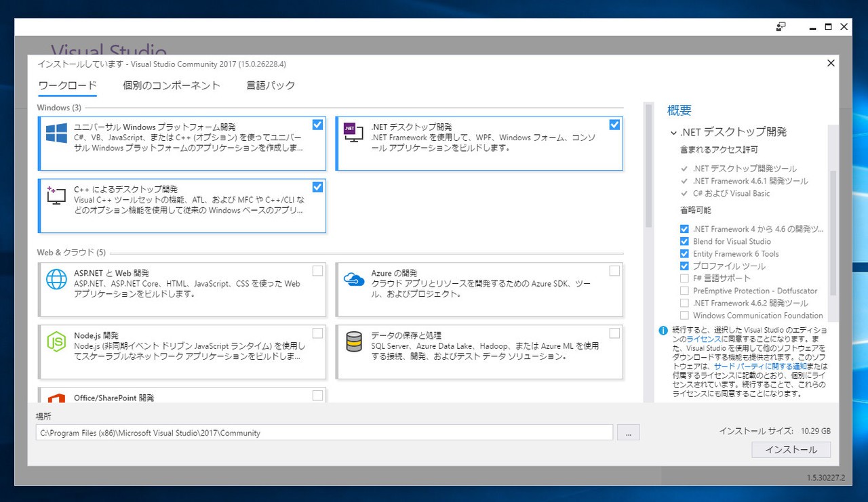Enable PreEmptive Protection - Dotfuscator option
This screenshot has height=502, width=868.
684,291
